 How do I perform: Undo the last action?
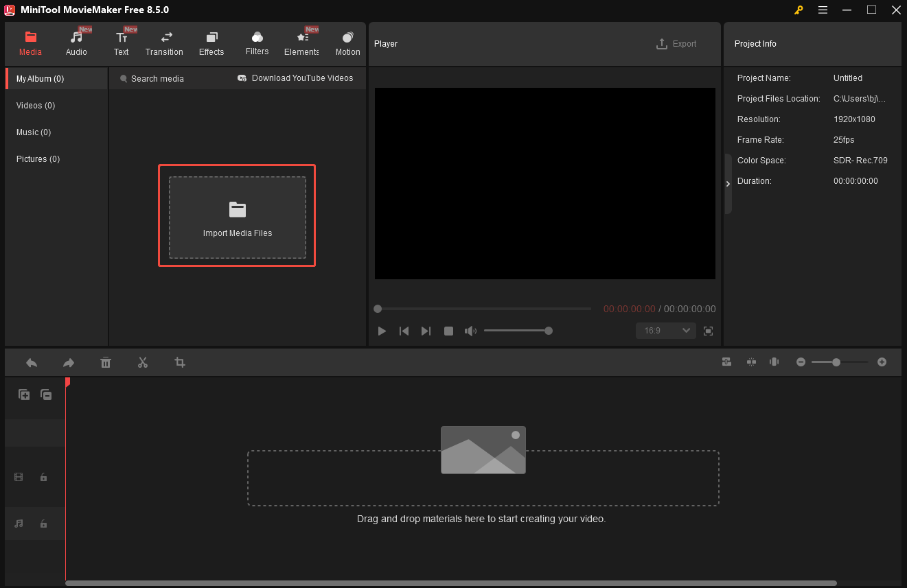pyautogui.click(x=32, y=362)
